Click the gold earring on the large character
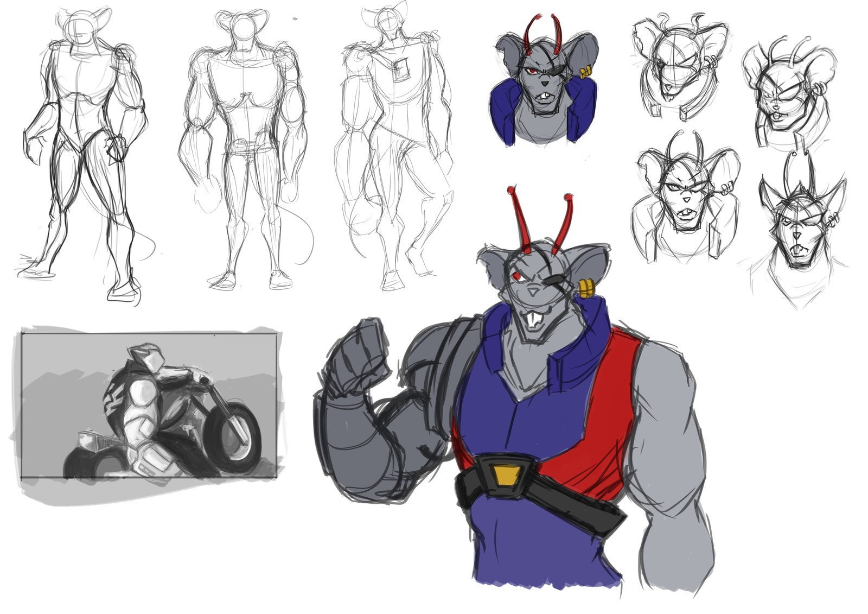Image resolution: width=868 pixels, height=614 pixels. [585, 287]
